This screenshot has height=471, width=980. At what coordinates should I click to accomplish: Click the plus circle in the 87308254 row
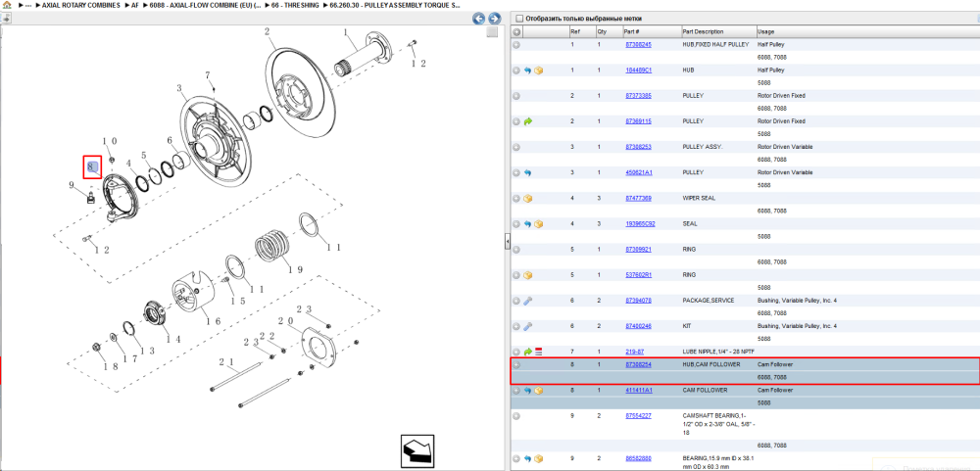pyautogui.click(x=516, y=365)
